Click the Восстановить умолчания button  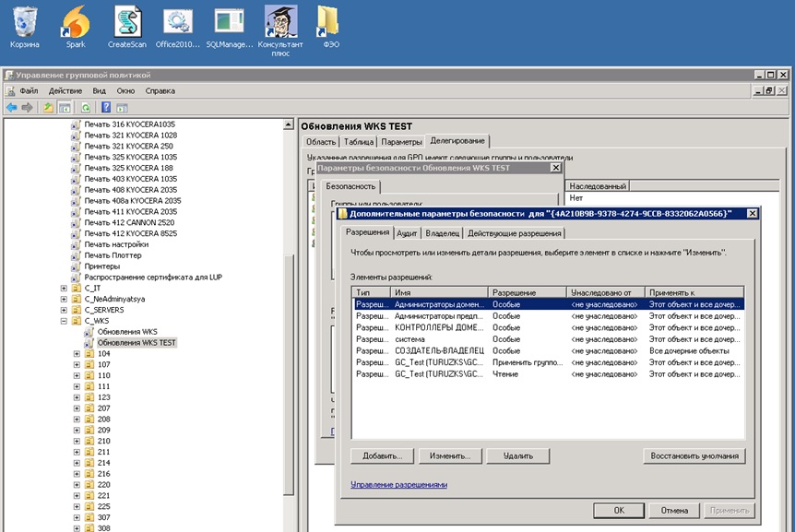click(x=694, y=456)
